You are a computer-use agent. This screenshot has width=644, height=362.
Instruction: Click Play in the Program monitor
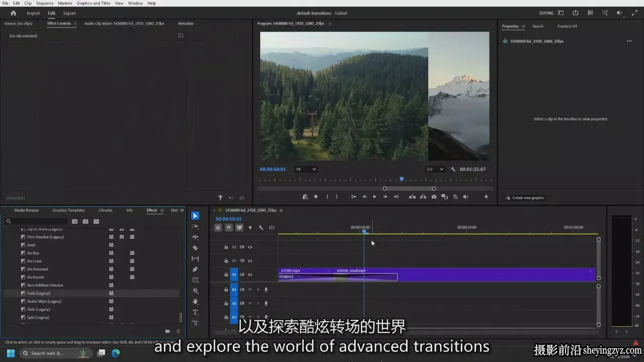pos(374,197)
